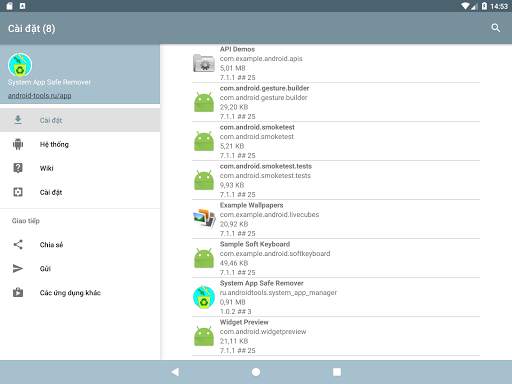The image size is (512, 384).
Task: Click the download arrow icon in drawer
Action: point(18,120)
